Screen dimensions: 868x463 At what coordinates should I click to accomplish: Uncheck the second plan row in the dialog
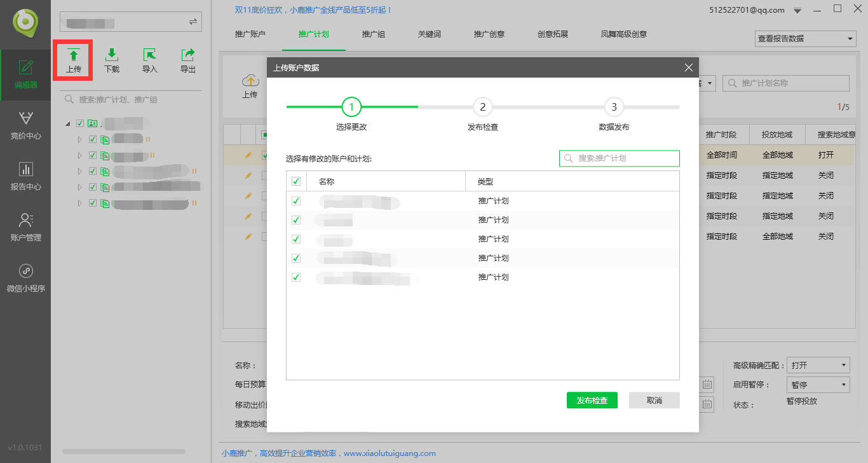click(x=296, y=220)
